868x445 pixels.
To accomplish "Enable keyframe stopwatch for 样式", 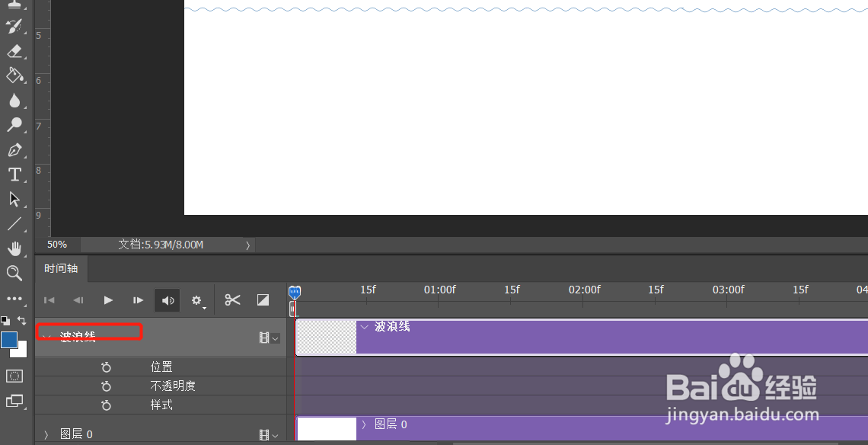I will [x=107, y=405].
